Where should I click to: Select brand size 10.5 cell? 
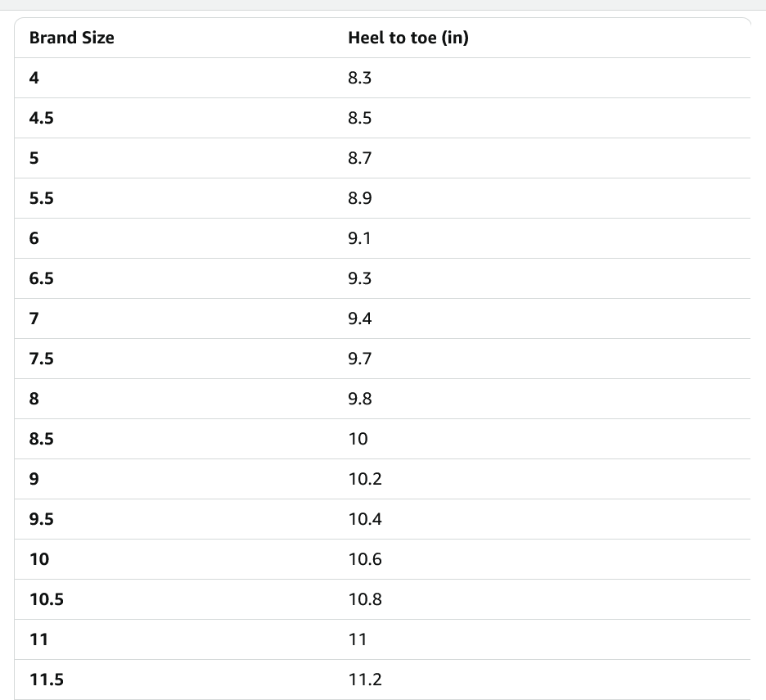coord(46,599)
